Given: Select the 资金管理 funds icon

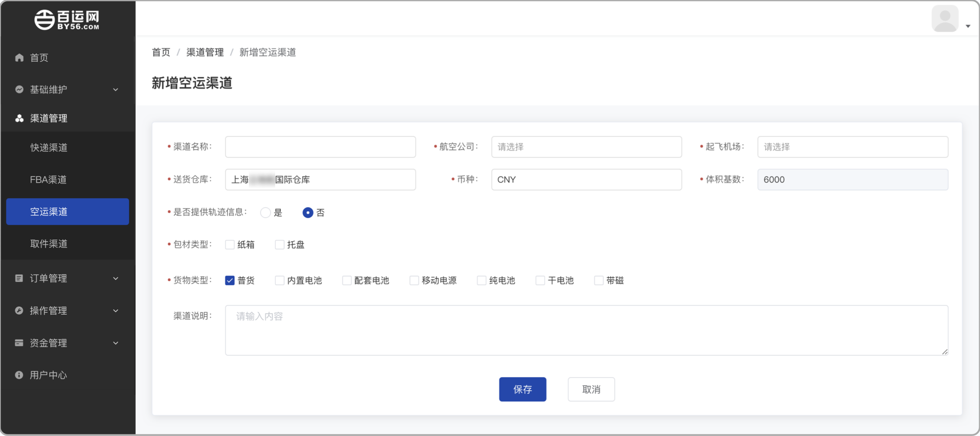Looking at the screenshot, I should pos(19,343).
